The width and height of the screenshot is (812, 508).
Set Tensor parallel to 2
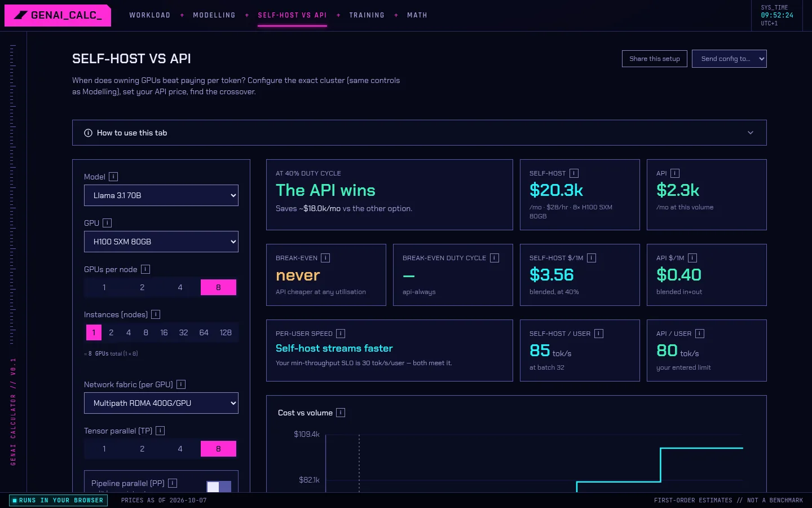coord(142,449)
